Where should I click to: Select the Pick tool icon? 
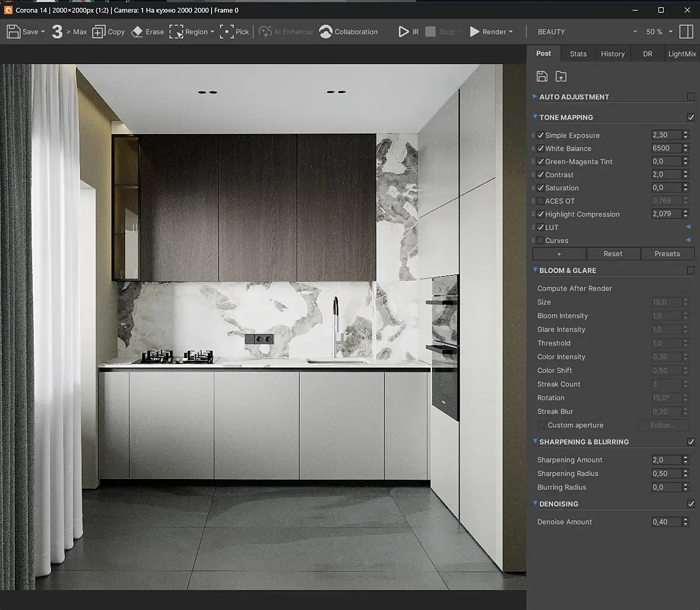[x=227, y=31]
